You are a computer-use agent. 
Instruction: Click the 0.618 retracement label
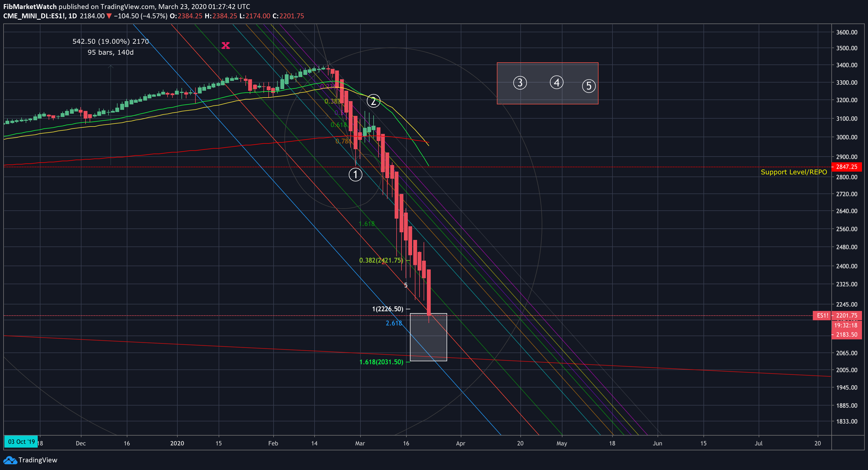(x=338, y=125)
